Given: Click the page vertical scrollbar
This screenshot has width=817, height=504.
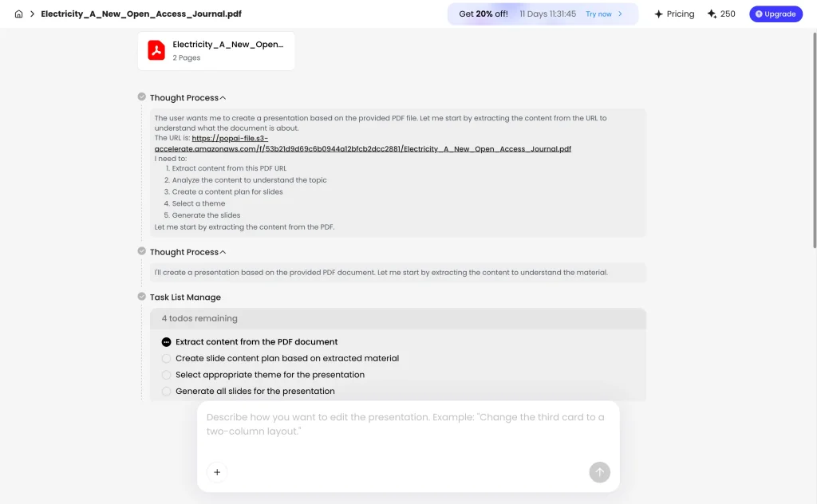Looking at the screenshot, I should (815, 140).
